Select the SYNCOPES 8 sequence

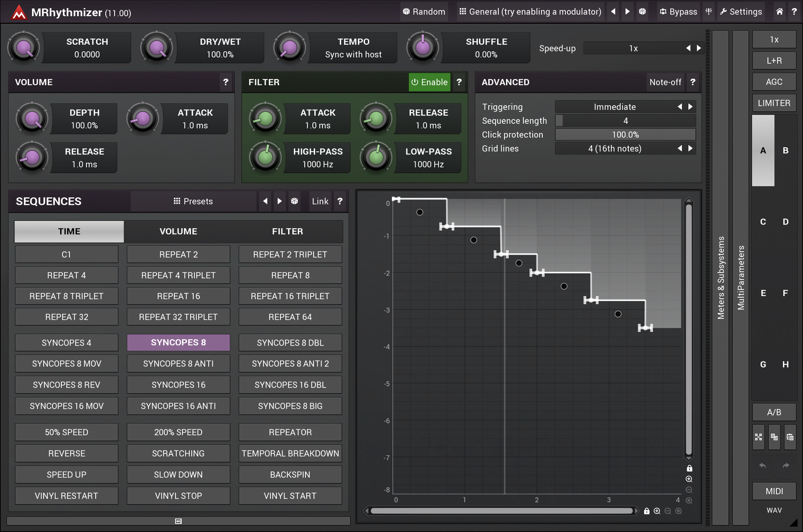tap(178, 342)
